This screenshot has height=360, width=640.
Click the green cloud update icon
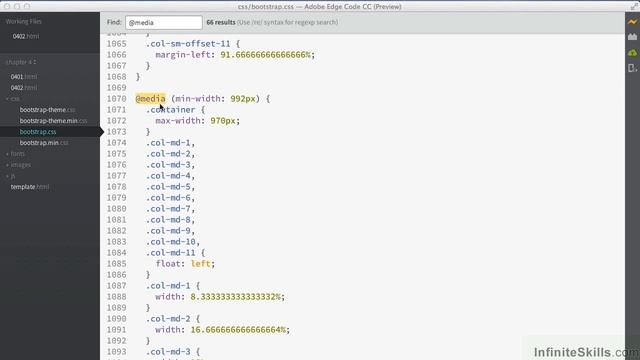click(x=632, y=53)
